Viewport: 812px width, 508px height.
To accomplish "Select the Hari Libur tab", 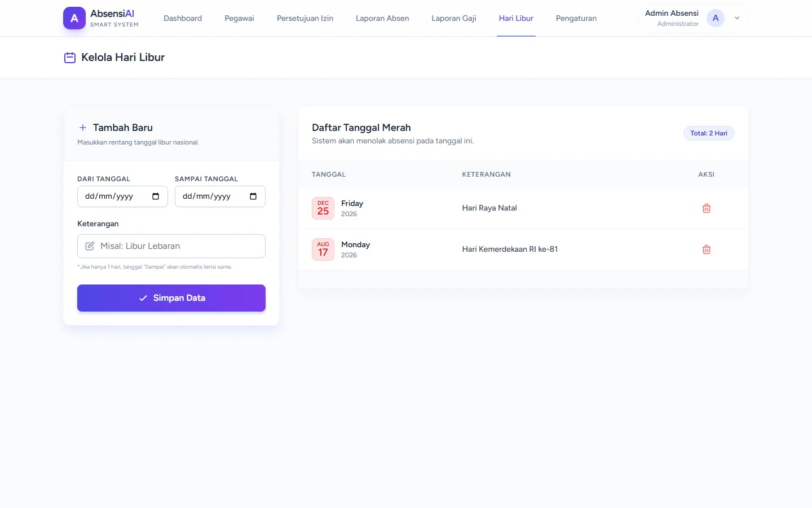I will 516,18.
